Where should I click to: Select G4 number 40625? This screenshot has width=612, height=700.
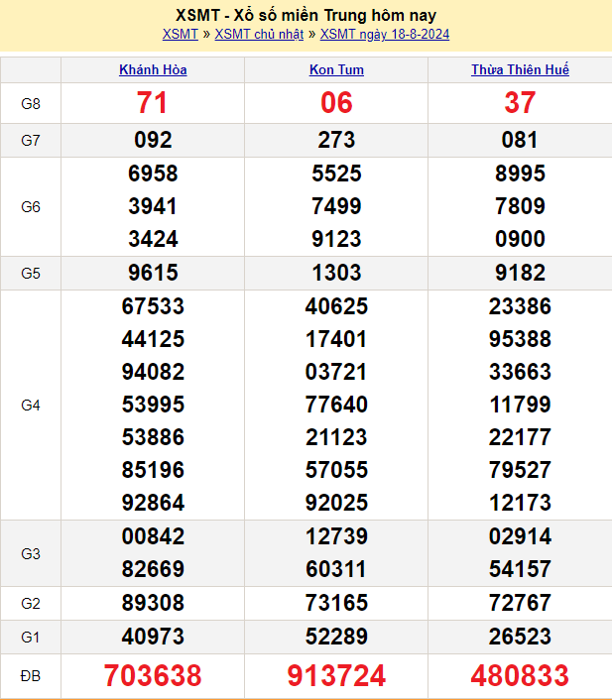pos(336,306)
